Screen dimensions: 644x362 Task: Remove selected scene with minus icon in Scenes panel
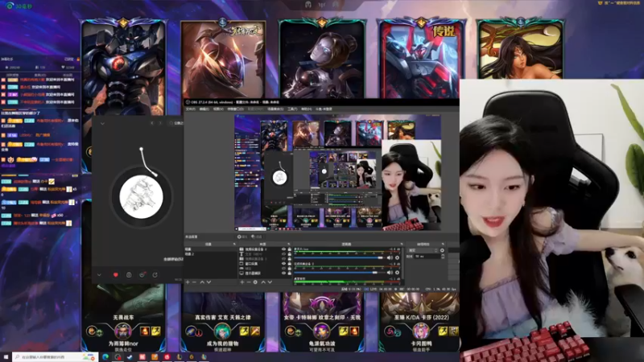(194, 282)
